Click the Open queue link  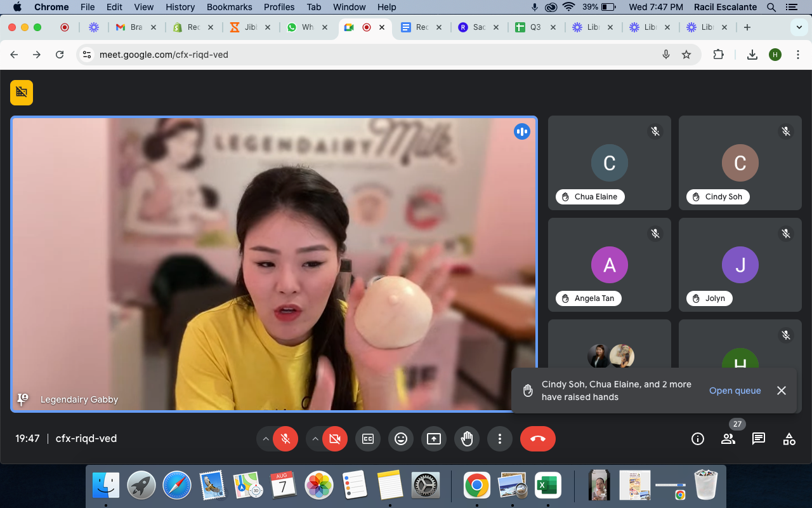click(735, 391)
